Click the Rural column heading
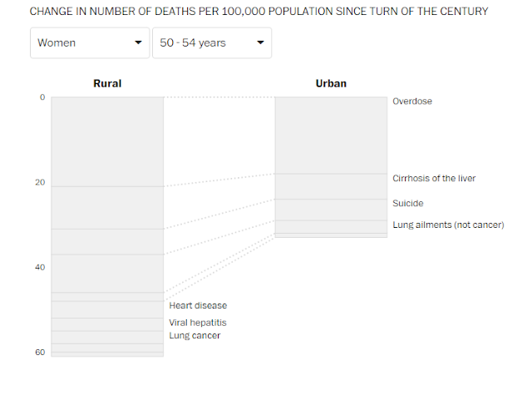This screenshot has width=532, height=400. [107, 83]
